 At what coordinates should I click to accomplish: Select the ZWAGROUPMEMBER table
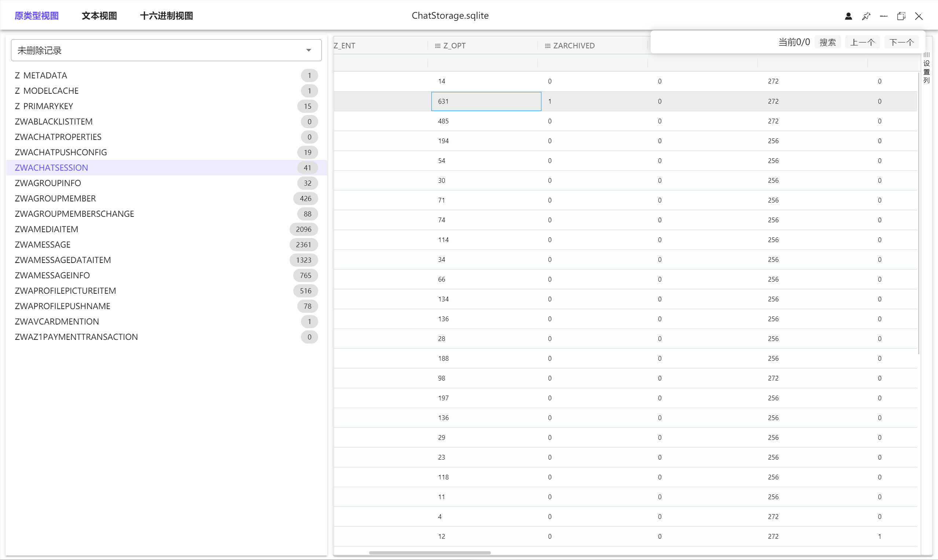(55, 199)
